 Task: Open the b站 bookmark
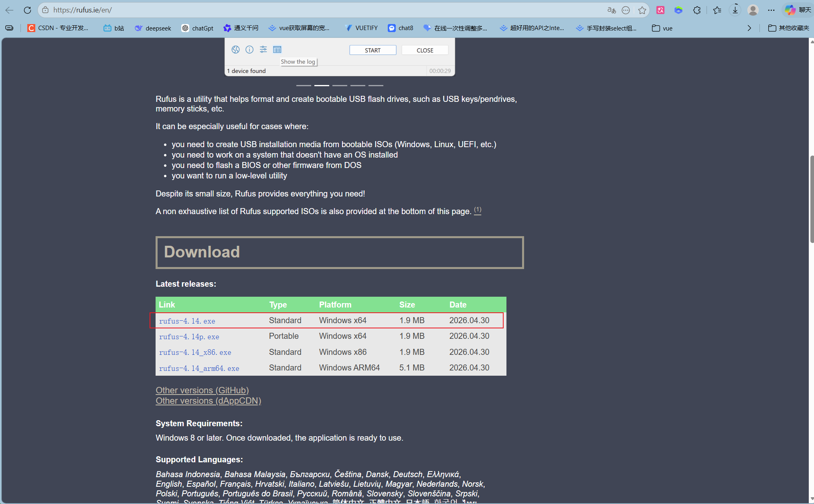click(x=114, y=28)
